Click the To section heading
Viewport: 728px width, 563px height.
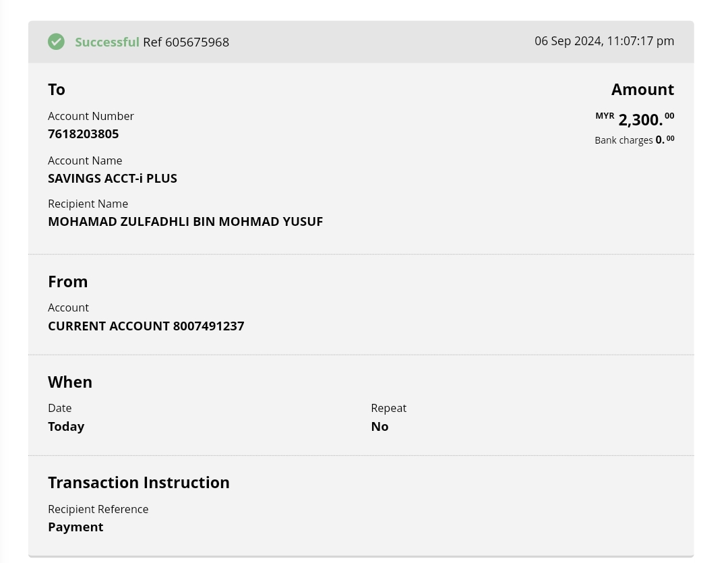click(57, 90)
